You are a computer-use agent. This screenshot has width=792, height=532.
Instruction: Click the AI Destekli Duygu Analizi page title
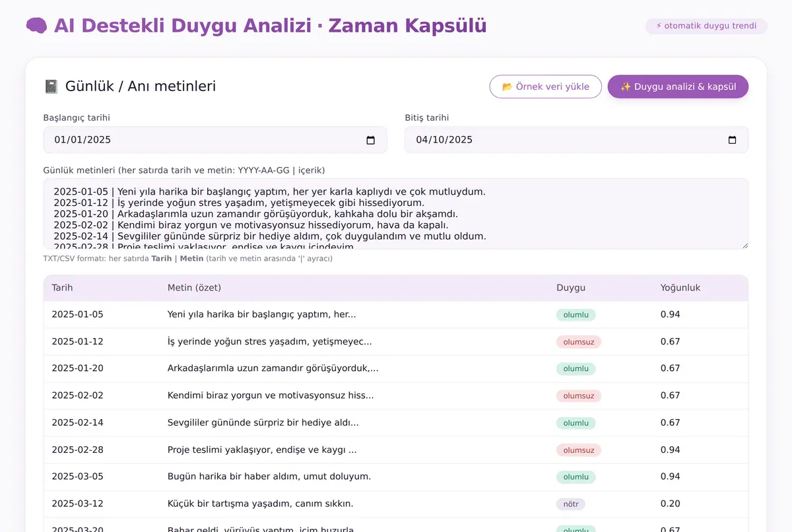271,26
